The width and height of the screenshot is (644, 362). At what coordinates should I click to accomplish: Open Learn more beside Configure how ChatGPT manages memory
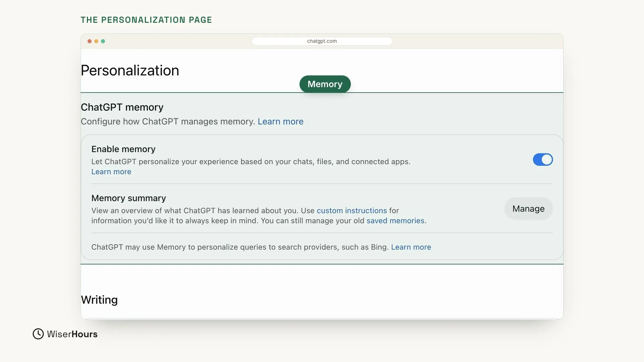click(280, 121)
